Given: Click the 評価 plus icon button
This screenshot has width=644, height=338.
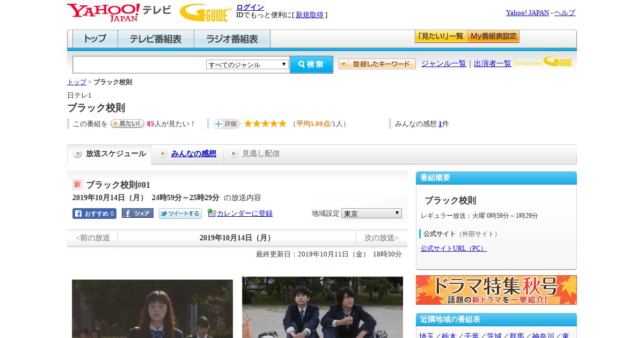Looking at the screenshot, I should pos(226,124).
